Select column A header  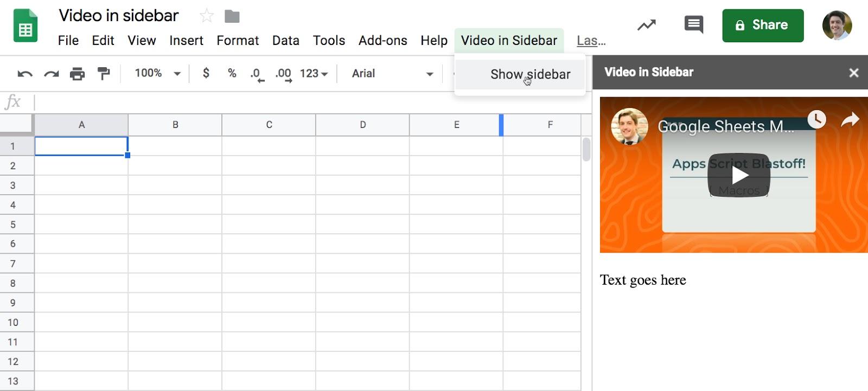coord(81,125)
